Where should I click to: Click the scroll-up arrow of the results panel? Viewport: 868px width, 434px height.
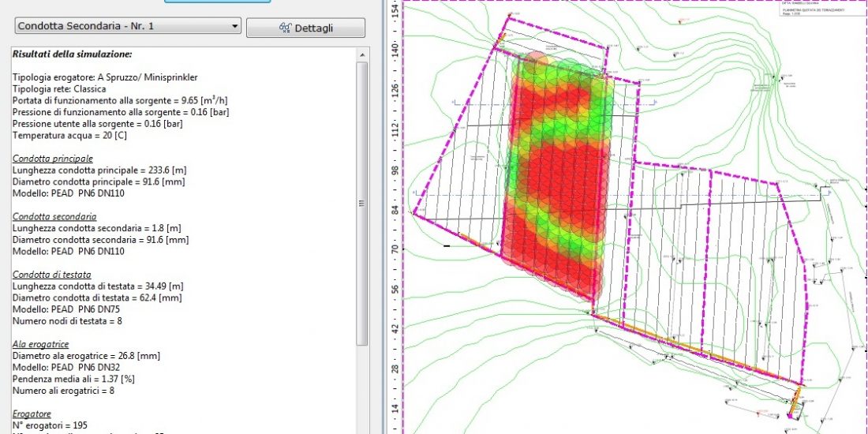tap(362, 54)
